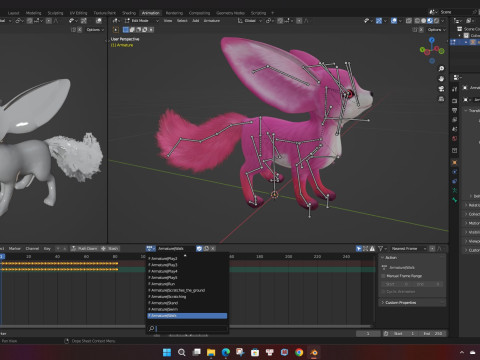Click the new action duplicate icon
The height and width of the screenshot is (360, 480).
pos(206,248)
